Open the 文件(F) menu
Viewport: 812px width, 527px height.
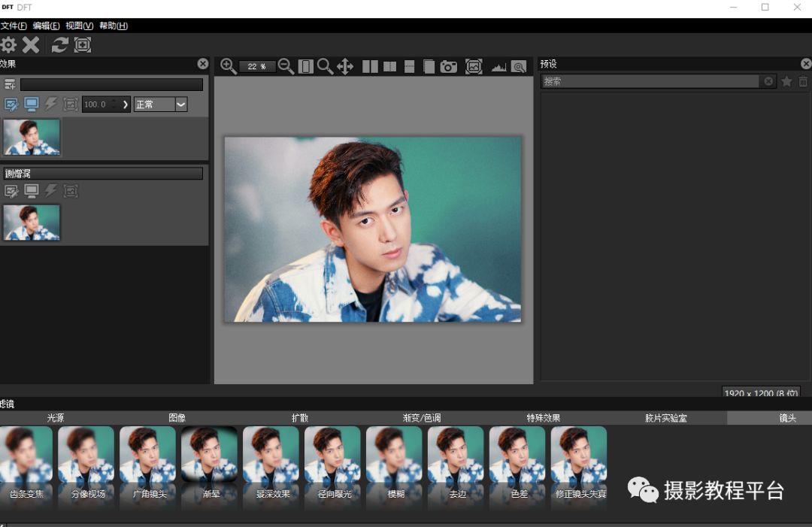[14, 26]
